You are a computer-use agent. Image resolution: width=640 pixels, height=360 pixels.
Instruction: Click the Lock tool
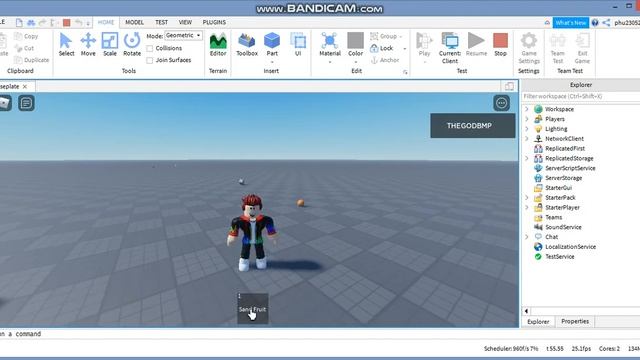(x=382, y=48)
